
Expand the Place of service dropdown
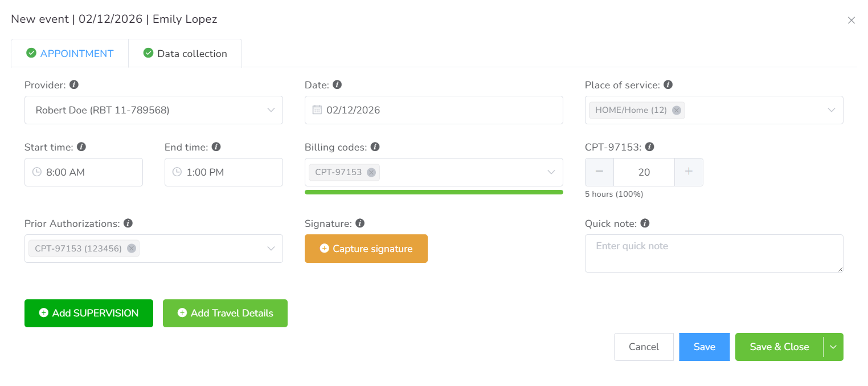[832, 110]
